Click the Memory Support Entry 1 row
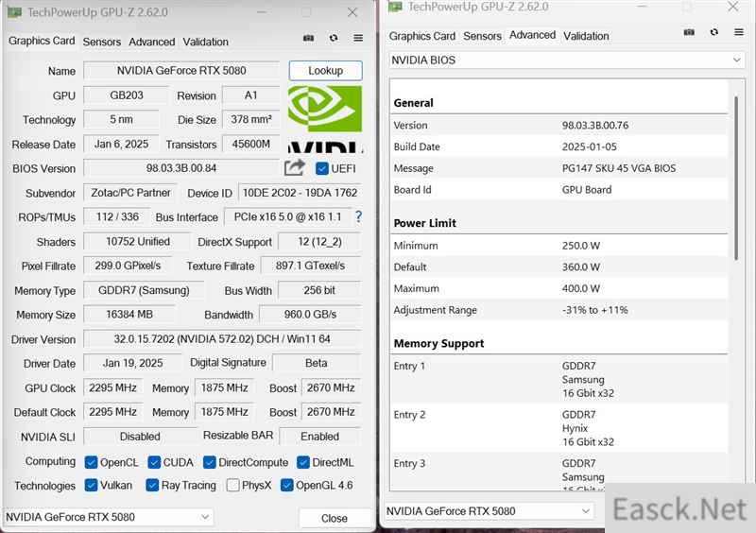The image size is (756, 533). tap(558, 380)
